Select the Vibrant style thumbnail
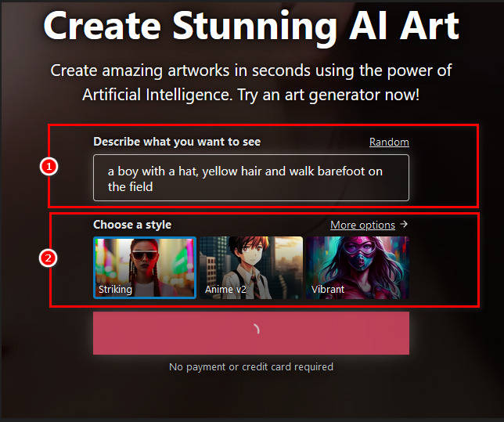Viewport: 504px width, 422px height. coord(358,268)
